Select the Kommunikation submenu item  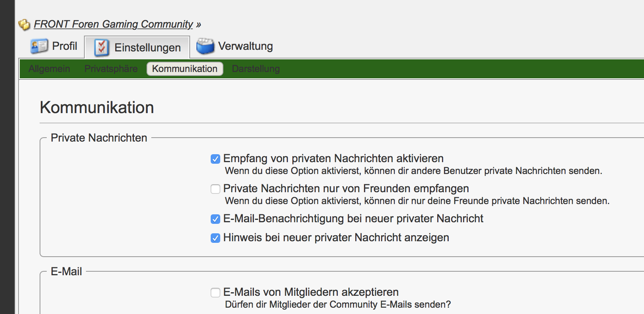[x=185, y=69]
